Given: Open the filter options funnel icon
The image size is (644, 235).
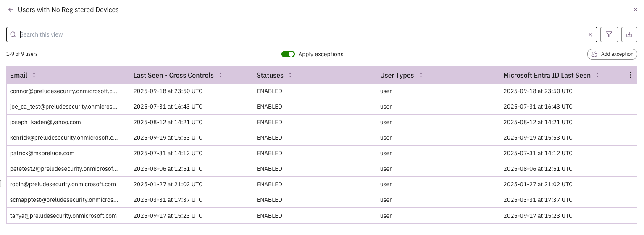Looking at the screenshot, I should point(609,34).
